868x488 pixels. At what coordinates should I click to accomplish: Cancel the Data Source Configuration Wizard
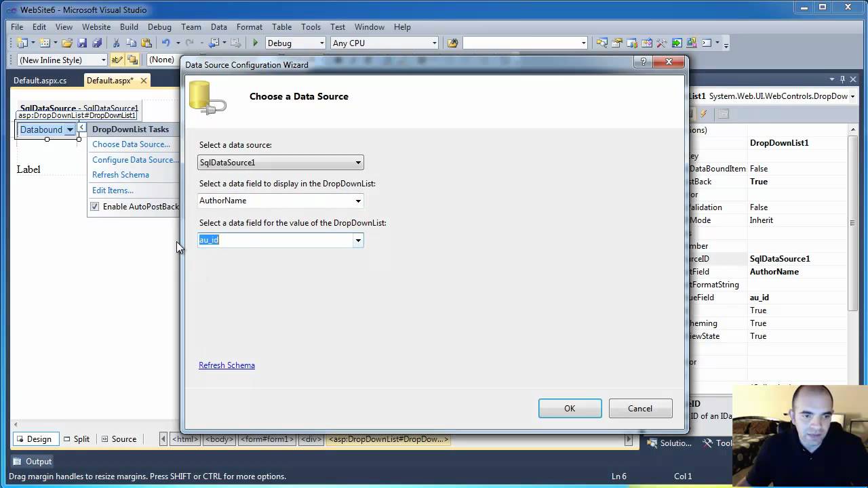tap(640, 409)
